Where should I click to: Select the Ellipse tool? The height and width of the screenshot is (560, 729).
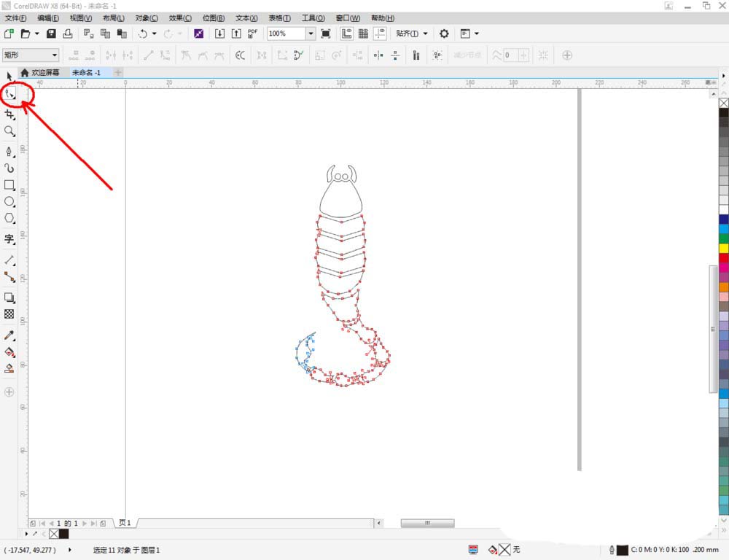pos(9,201)
